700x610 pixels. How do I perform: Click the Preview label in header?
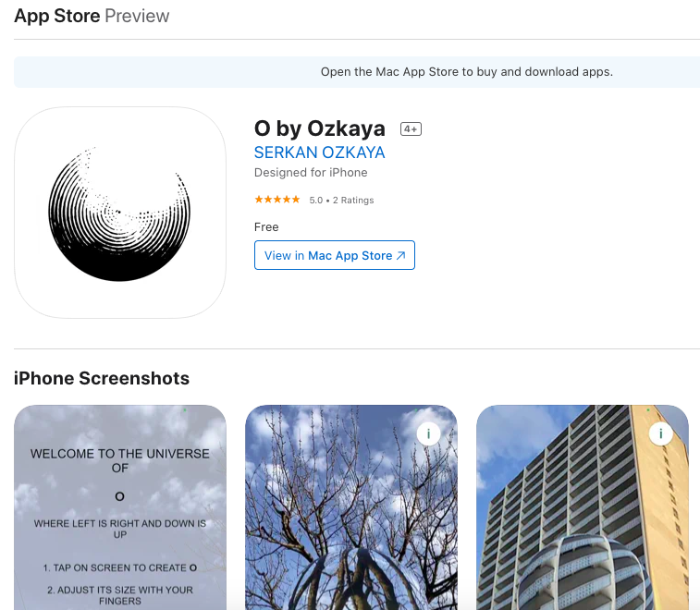pos(137,16)
